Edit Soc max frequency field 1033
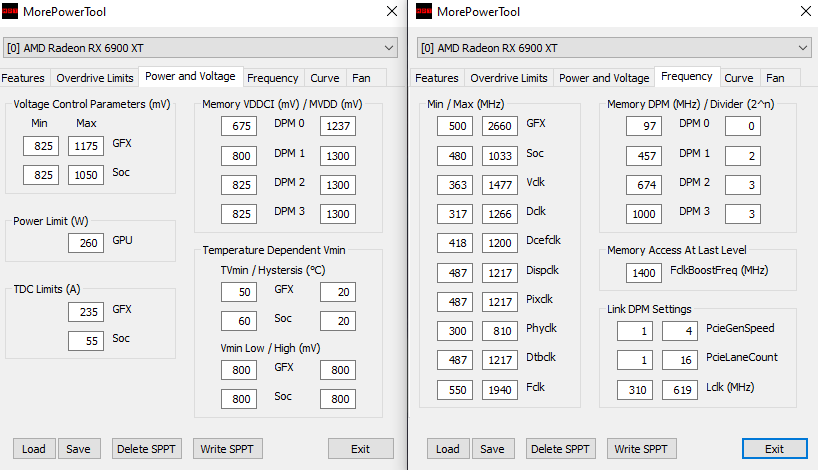 (x=500, y=156)
